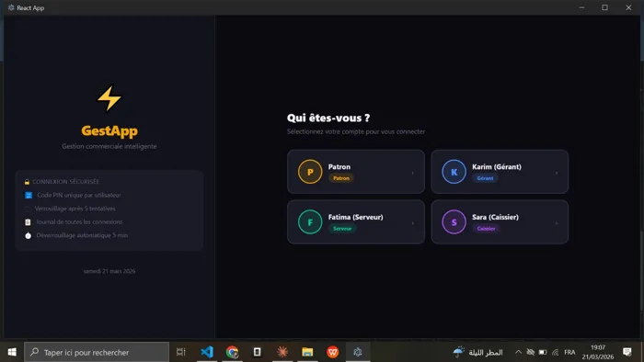The width and height of the screenshot is (644, 362).
Task: Select the Fatima (Serveur) account card
Action: (356, 221)
